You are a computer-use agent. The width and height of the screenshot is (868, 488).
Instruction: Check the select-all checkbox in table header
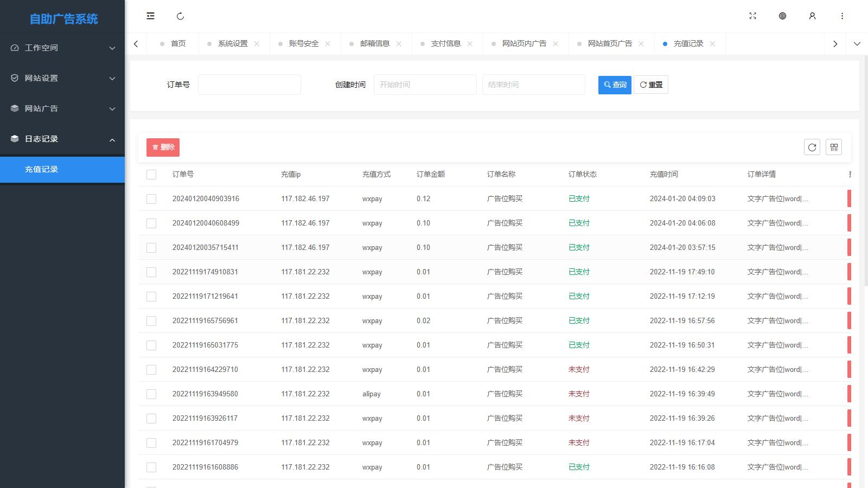[x=151, y=174]
